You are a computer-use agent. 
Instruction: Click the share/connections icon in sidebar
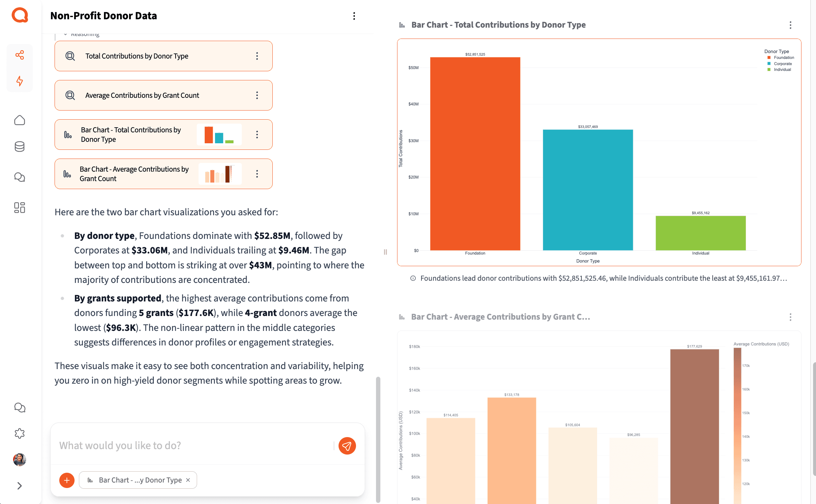click(20, 55)
